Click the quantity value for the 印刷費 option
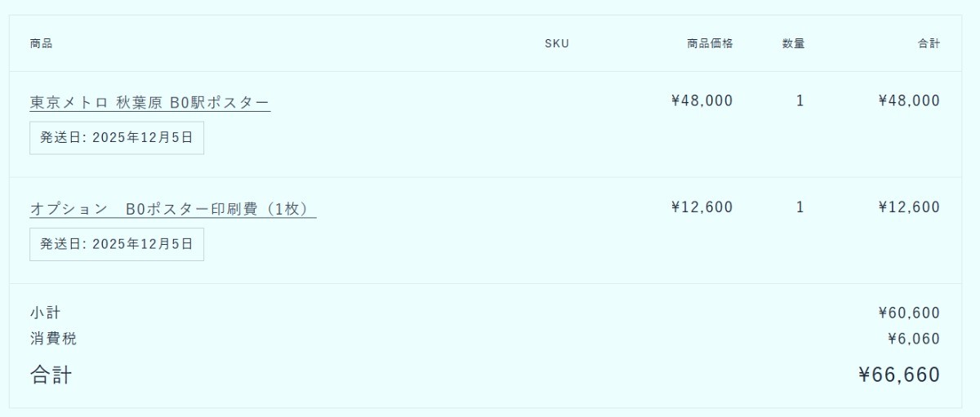This screenshot has width=980, height=417. (x=800, y=206)
